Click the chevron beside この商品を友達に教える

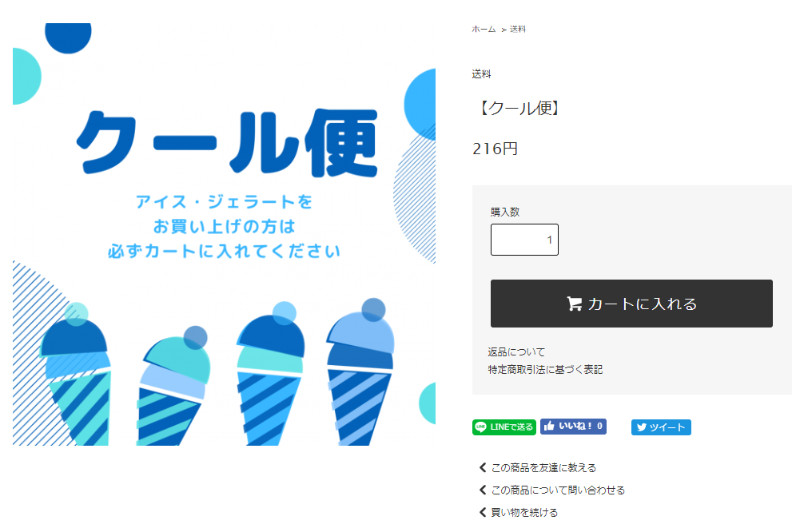click(483, 467)
